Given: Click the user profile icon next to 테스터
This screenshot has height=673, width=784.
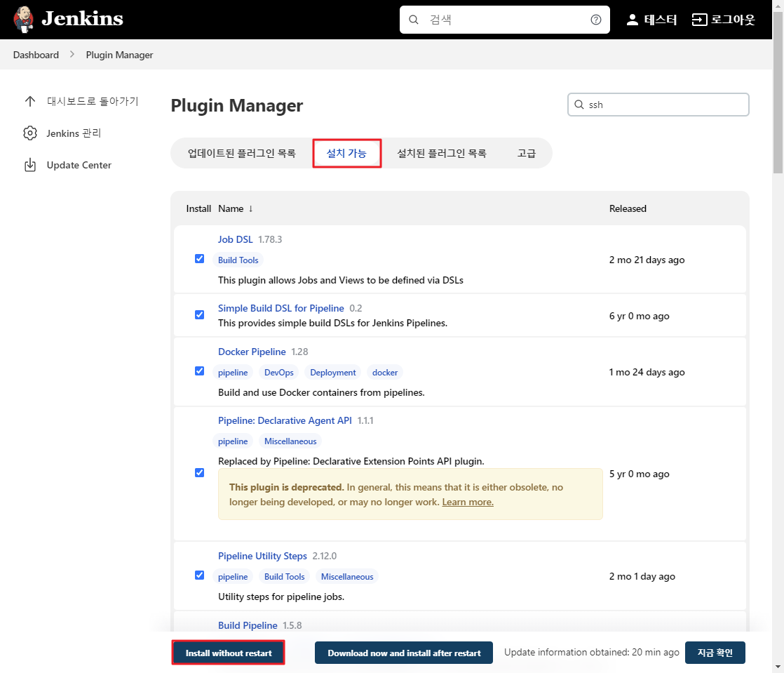Looking at the screenshot, I should coord(632,20).
